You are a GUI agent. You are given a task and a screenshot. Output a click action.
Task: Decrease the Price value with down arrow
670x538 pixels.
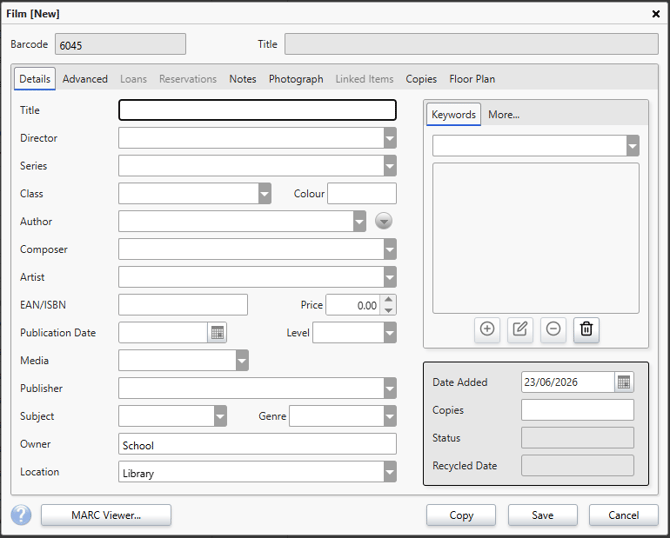tap(388, 310)
